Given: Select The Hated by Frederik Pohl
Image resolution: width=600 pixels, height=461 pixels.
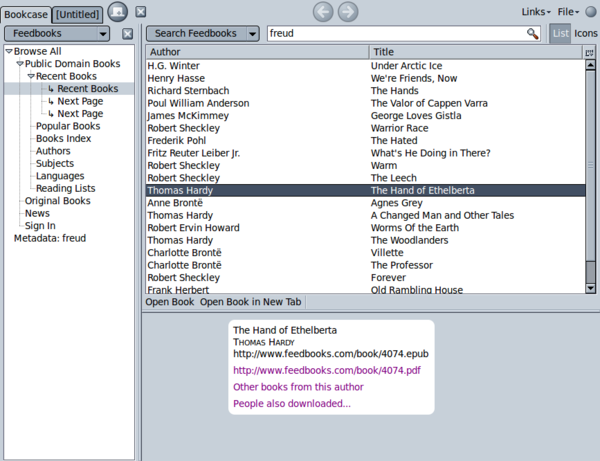Looking at the screenshot, I should pos(365,140).
